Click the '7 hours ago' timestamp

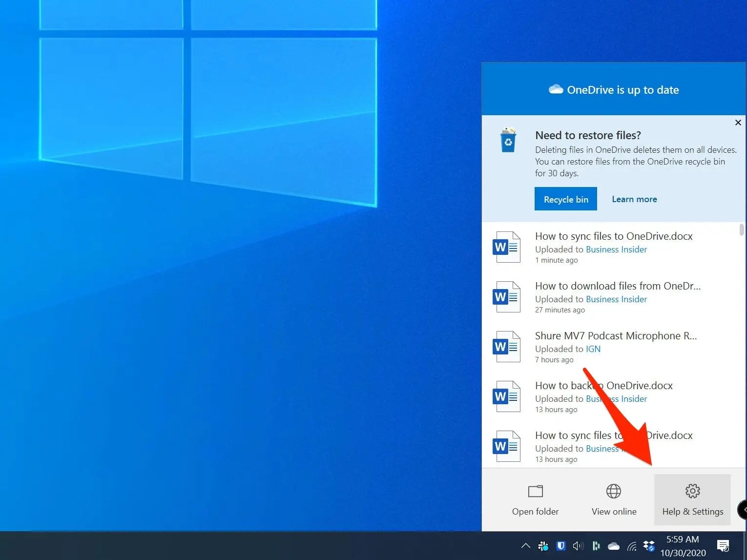click(x=554, y=360)
